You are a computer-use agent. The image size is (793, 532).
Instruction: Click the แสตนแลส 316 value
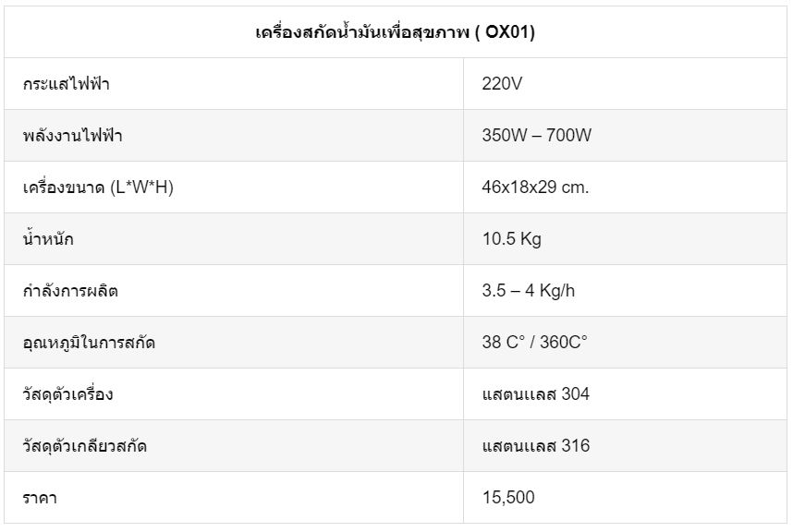(x=536, y=445)
